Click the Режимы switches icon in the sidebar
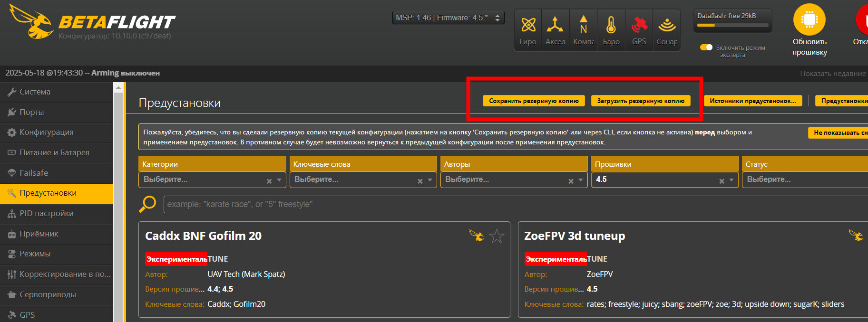 pyautogui.click(x=12, y=254)
